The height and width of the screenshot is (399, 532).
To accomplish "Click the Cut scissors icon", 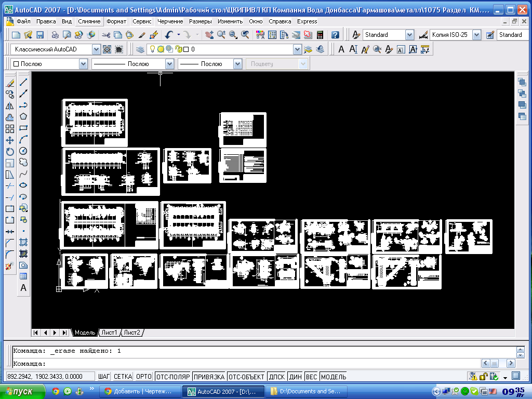I will (x=106, y=35).
